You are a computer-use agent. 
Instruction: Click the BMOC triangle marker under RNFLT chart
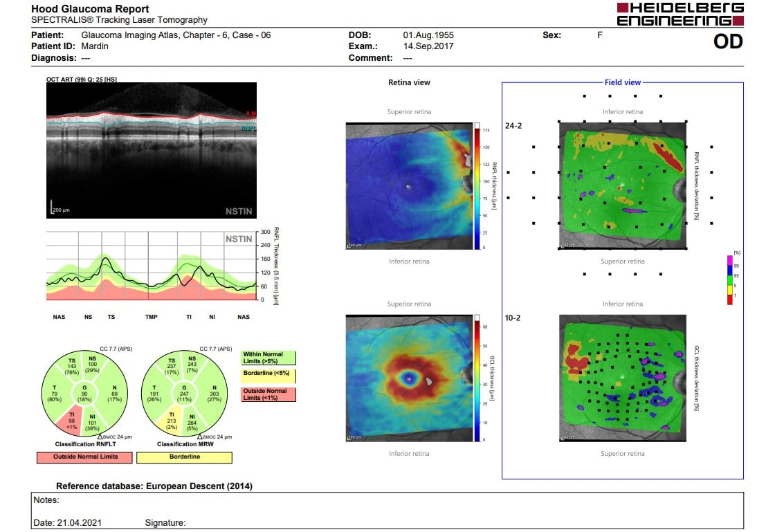[x=101, y=437]
